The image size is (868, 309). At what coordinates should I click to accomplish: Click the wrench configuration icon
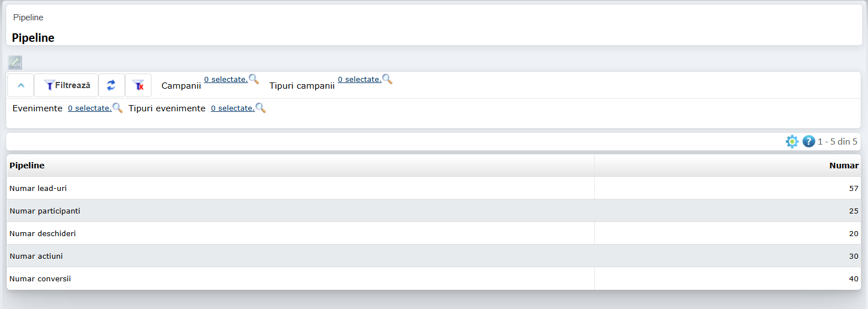click(x=15, y=62)
